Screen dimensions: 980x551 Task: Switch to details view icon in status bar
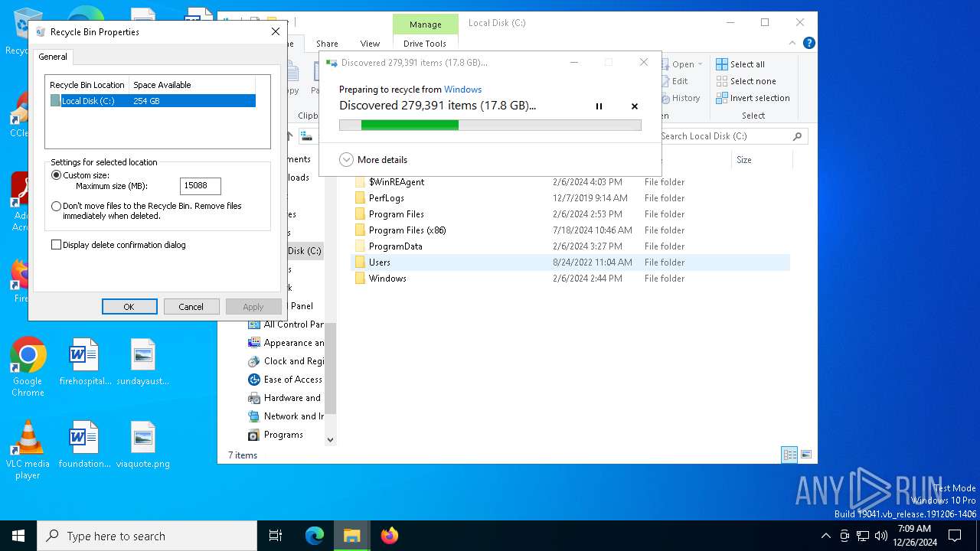click(789, 455)
